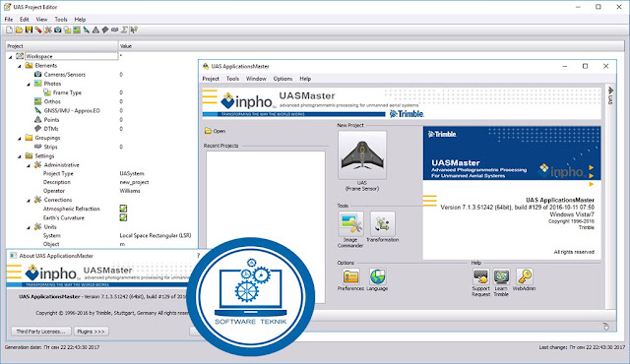
Task: Click the strips chain toolbar icon
Action: click(115, 30)
